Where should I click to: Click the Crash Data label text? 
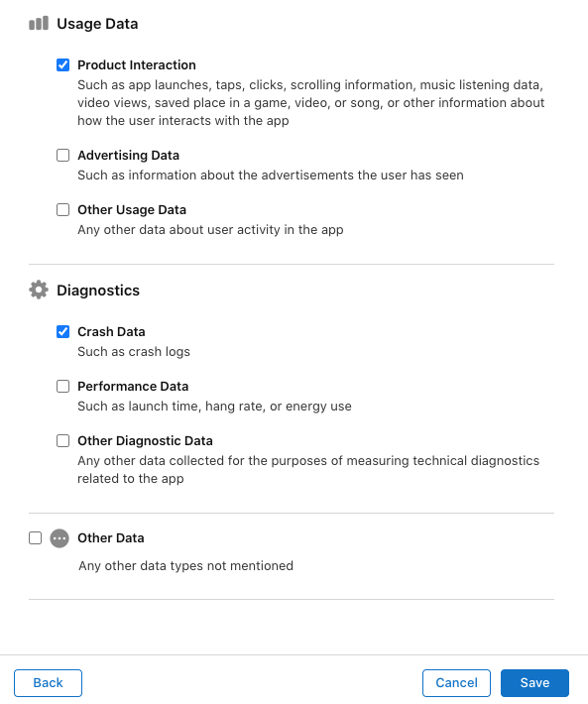coord(111,332)
